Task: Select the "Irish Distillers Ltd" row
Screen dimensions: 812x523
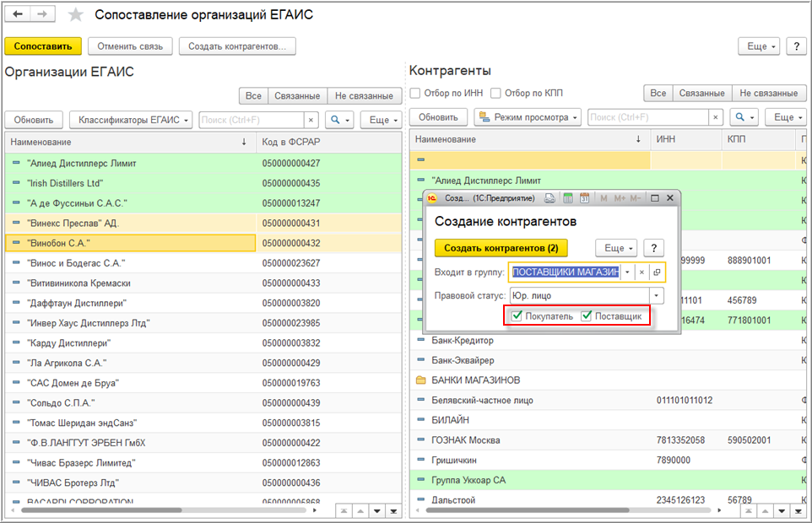Action: [x=203, y=183]
